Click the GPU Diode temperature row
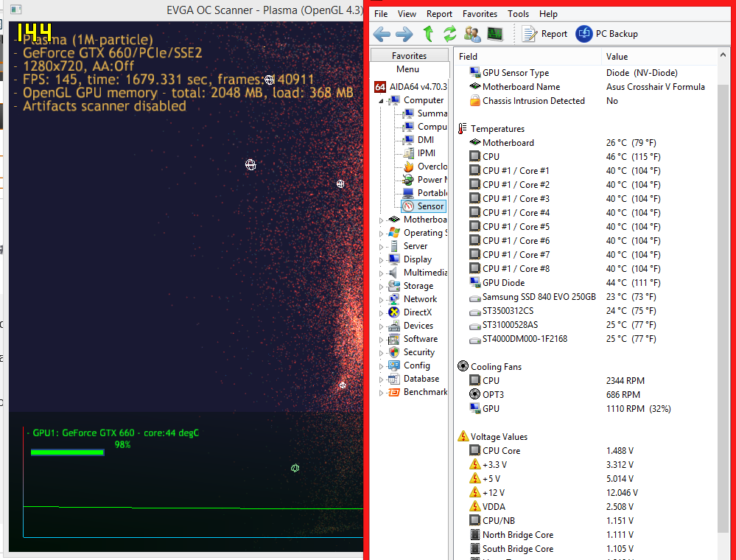The image size is (736, 560). point(585,283)
